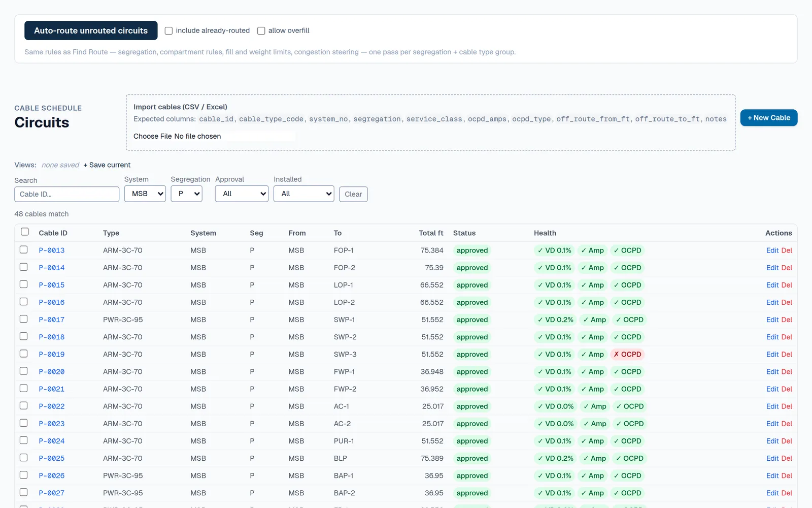Click the approved status badge for P-0027

(x=472, y=493)
